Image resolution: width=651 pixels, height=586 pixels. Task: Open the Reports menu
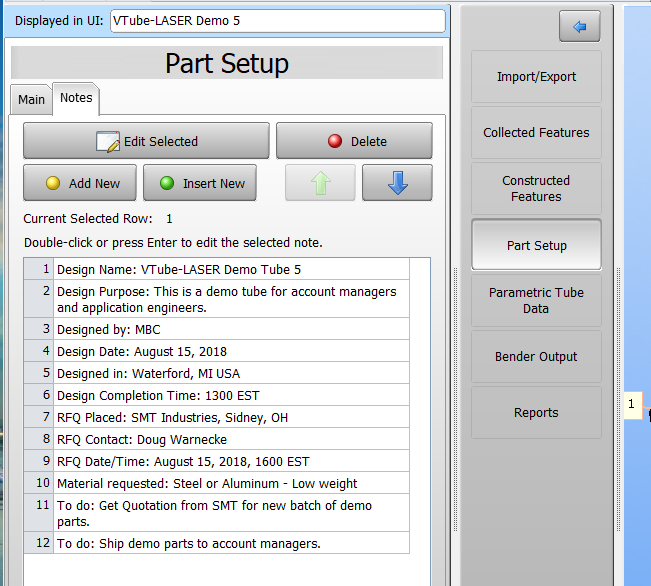tap(536, 412)
